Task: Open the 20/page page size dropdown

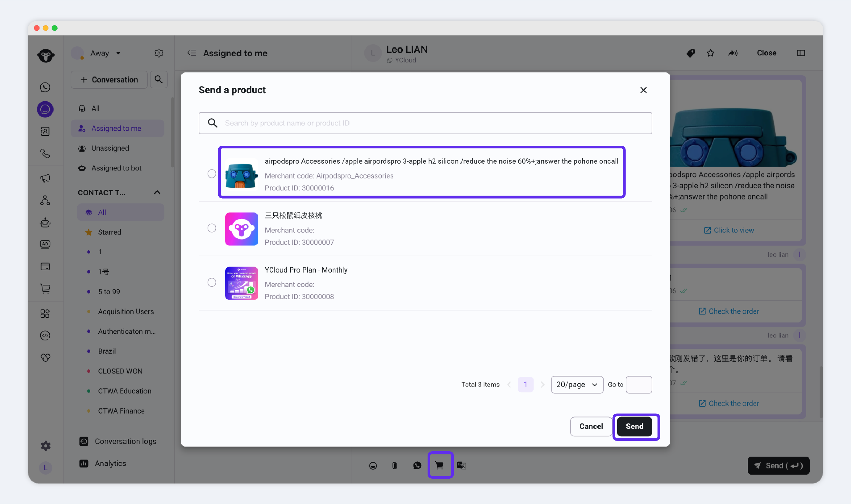Action: (577, 385)
